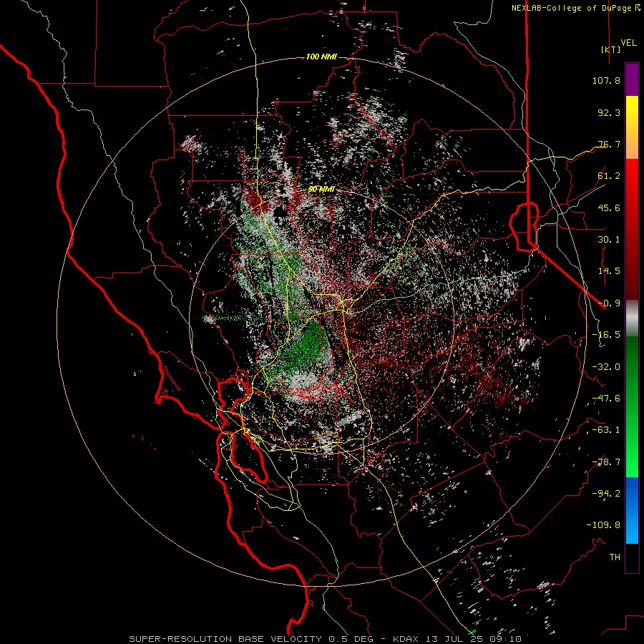
Task: Click the -63.1 velocity legend value
Action: tap(606, 430)
